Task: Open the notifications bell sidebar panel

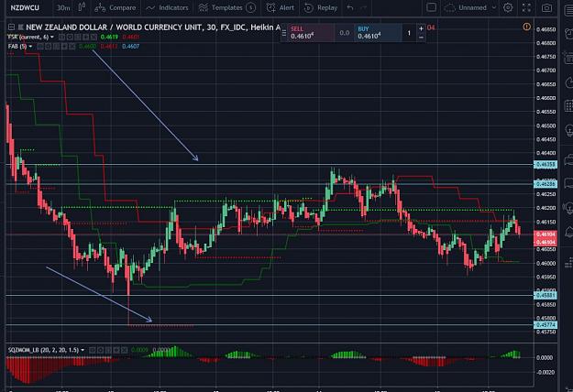Action: click(568, 232)
